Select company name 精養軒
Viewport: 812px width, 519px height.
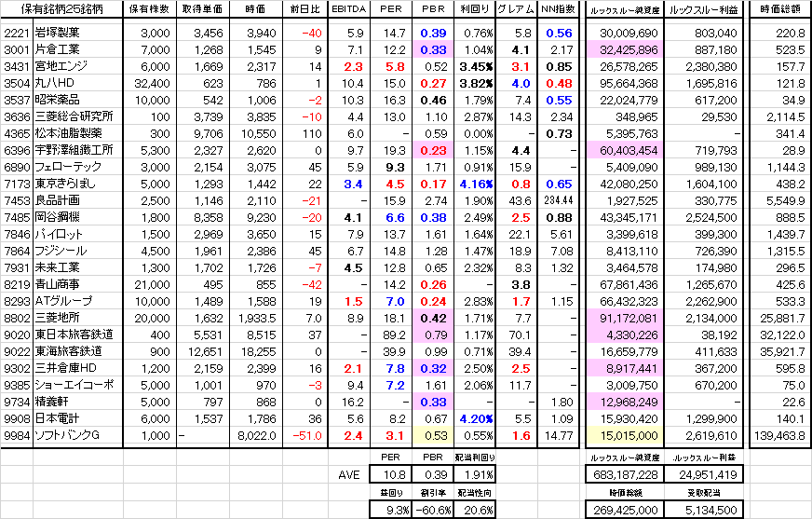click(x=51, y=402)
